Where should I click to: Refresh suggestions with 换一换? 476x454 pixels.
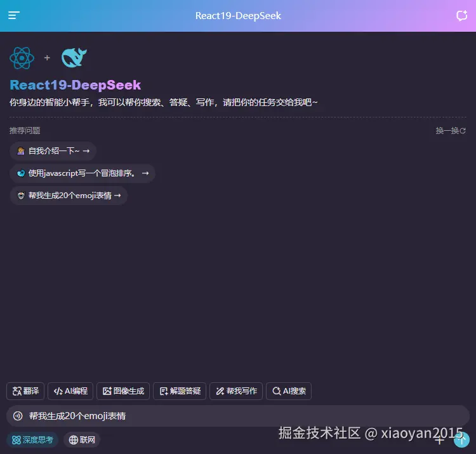(x=451, y=131)
